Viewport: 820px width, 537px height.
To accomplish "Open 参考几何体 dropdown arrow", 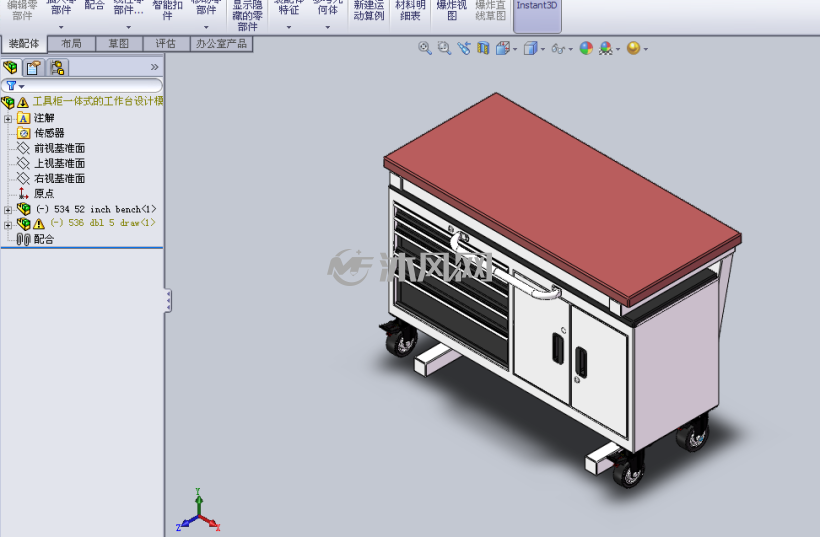I will coord(327,27).
